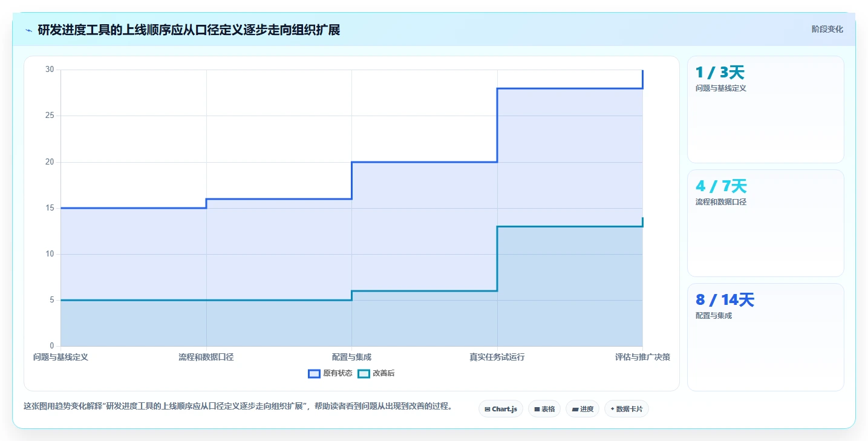
Task: Click the y-axis value 10
Action: click(50, 254)
